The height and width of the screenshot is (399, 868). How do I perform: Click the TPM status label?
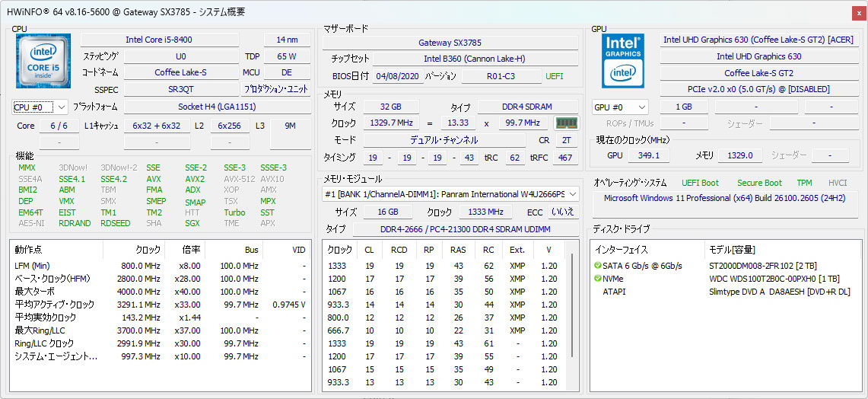pyautogui.click(x=804, y=183)
